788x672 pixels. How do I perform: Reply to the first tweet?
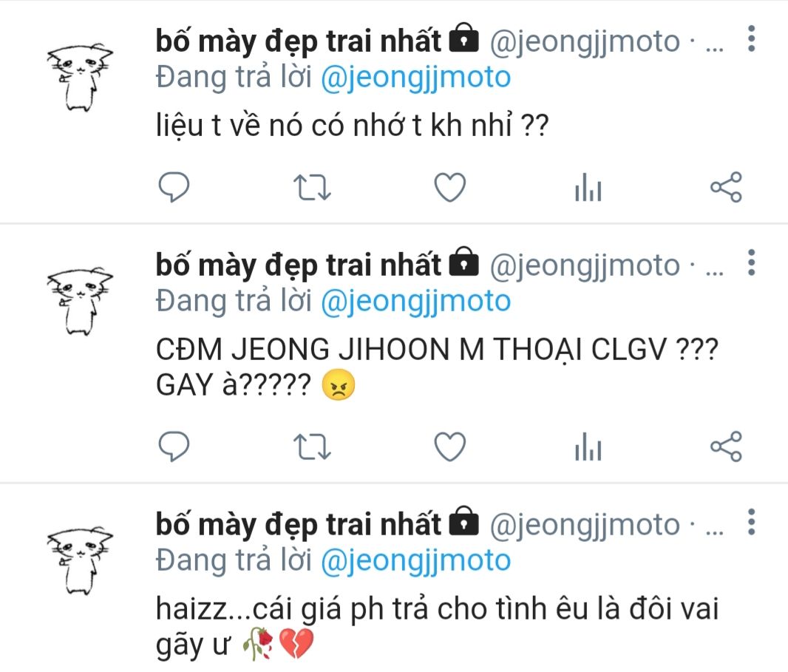[x=174, y=187]
